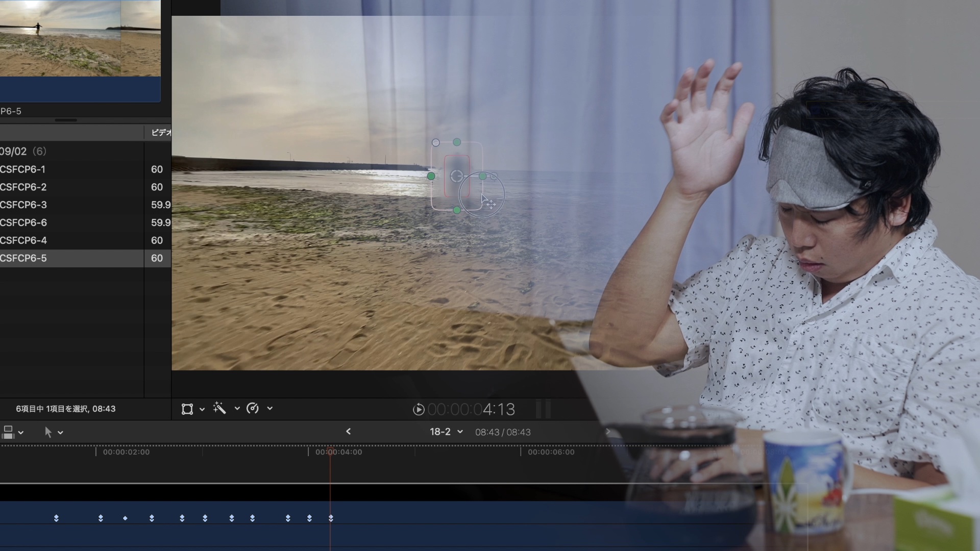The height and width of the screenshot is (551, 980).
Task: Click the previous-clip left arrow in the viewer
Action: pos(349,431)
